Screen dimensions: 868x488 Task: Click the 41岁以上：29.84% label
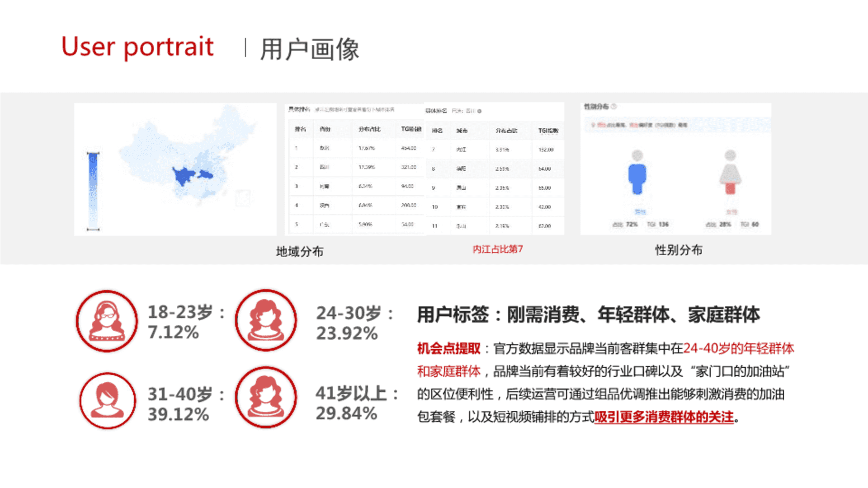[357, 403]
